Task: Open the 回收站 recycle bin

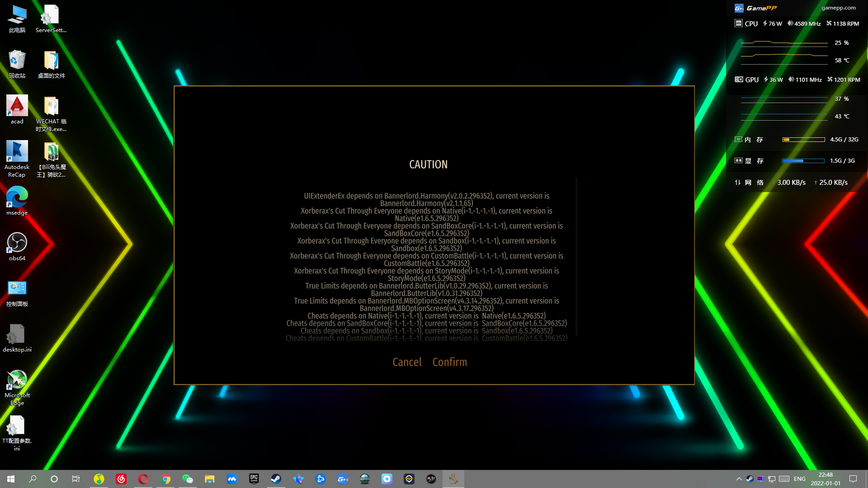Action: [x=17, y=64]
